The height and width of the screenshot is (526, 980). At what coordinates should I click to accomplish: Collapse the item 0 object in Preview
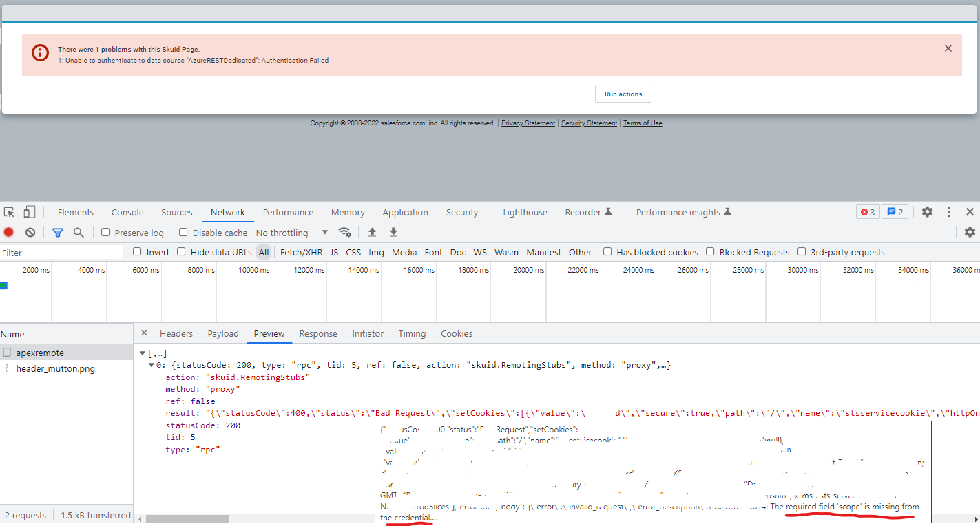click(152, 365)
